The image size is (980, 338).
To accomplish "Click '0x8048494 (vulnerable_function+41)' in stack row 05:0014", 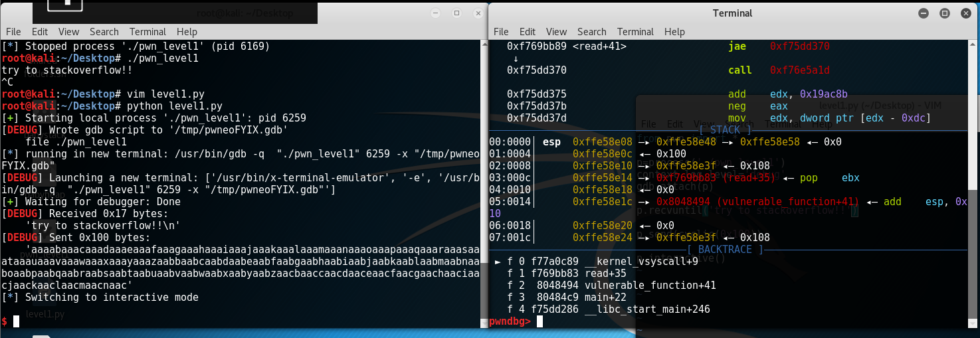I will pos(757,202).
